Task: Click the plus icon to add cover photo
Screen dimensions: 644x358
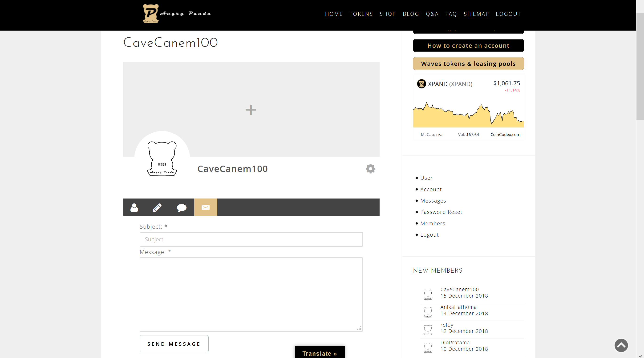Action: 251,110
